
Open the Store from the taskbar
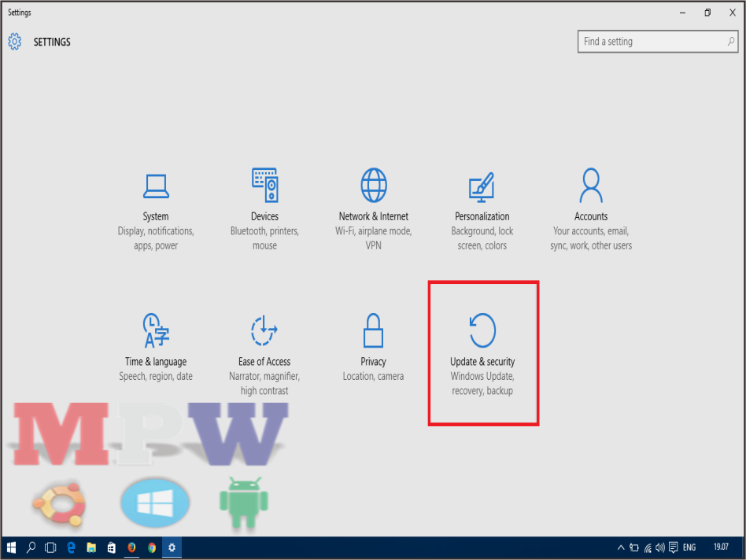point(111,547)
